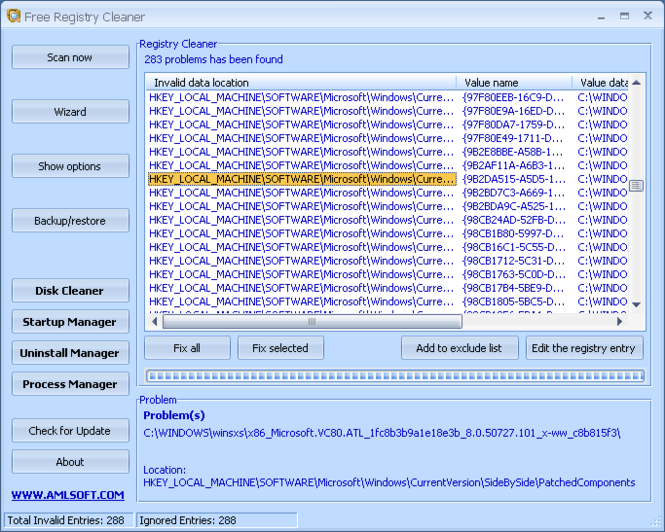Select row with value {9B2BD7C3-A669-1...

click(387, 193)
